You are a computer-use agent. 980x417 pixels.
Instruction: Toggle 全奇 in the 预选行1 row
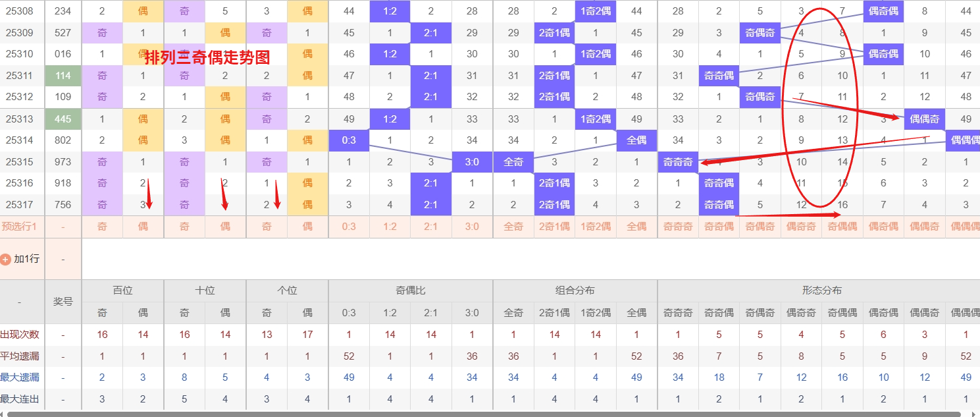pyautogui.click(x=513, y=227)
